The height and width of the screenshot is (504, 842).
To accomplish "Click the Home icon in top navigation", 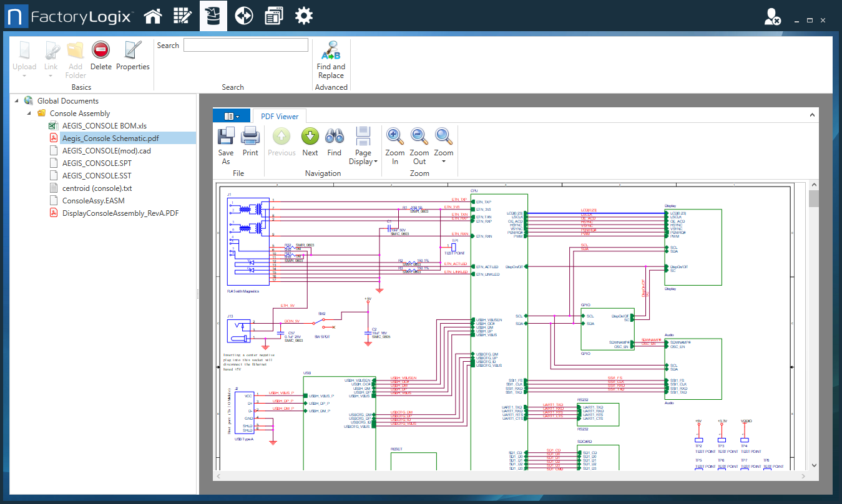I will pos(154,16).
